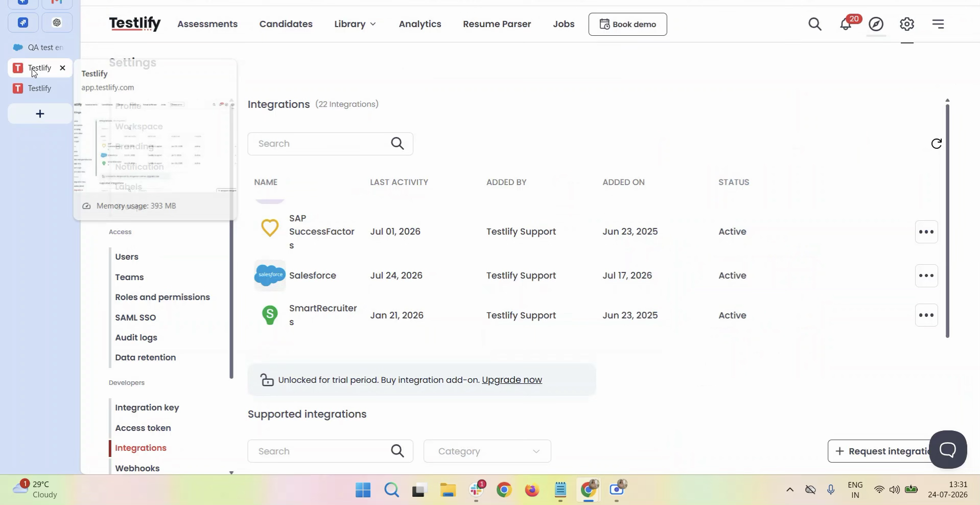Viewport: 980px width, 505px height.
Task: Open the Windows taskbar search
Action: pyautogui.click(x=392, y=490)
